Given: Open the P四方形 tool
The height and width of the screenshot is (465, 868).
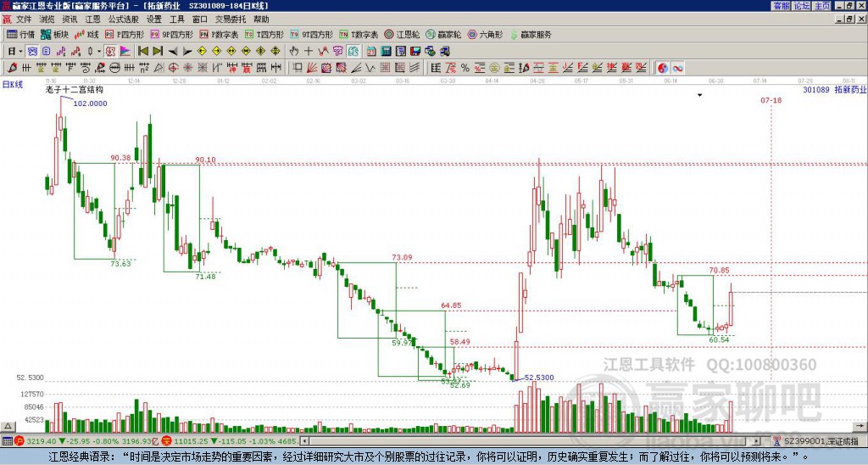Looking at the screenshot, I should pyautogui.click(x=125, y=34).
